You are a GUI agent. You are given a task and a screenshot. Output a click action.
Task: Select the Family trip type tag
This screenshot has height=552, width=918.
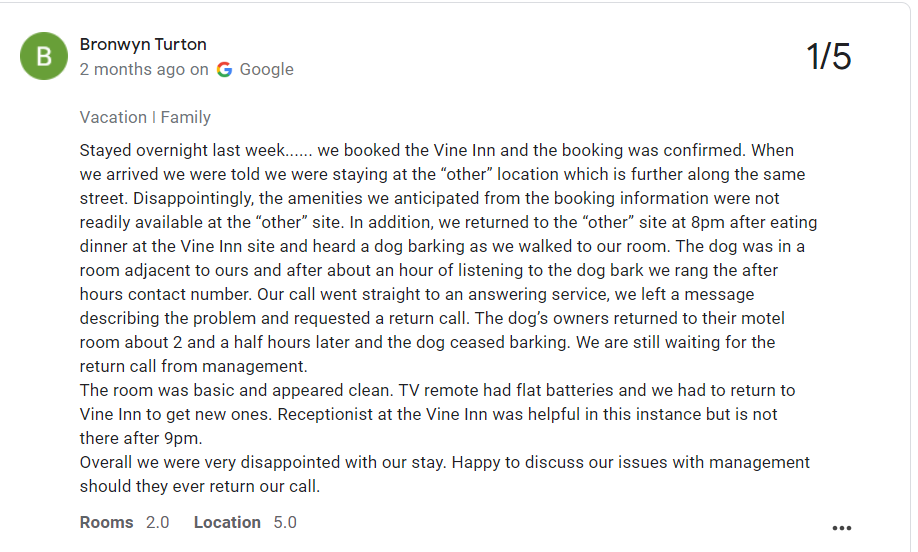[185, 117]
